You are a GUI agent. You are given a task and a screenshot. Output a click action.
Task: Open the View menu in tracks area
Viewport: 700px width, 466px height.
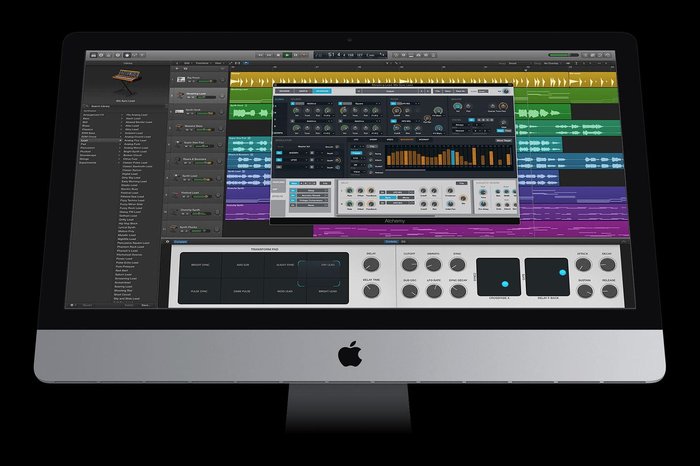pos(218,63)
